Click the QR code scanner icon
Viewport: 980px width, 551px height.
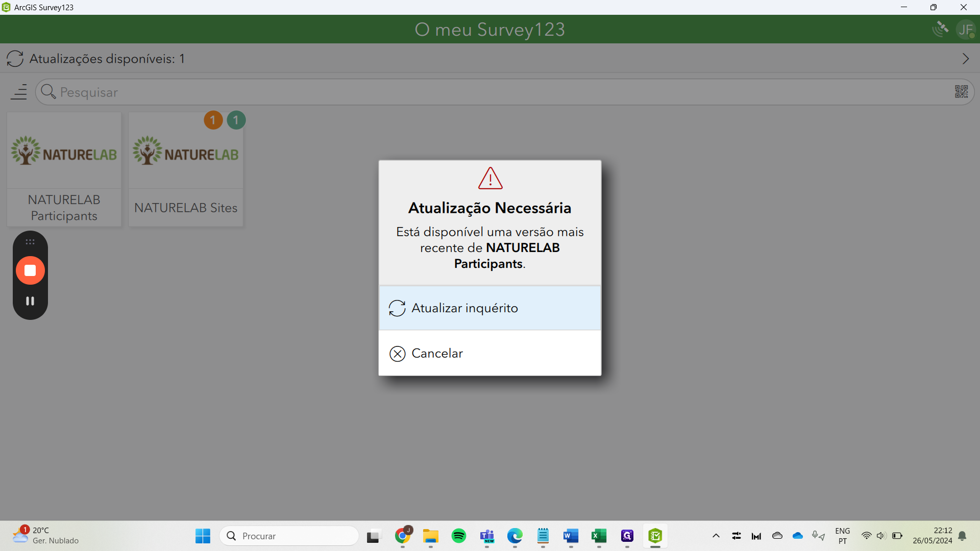tap(961, 92)
